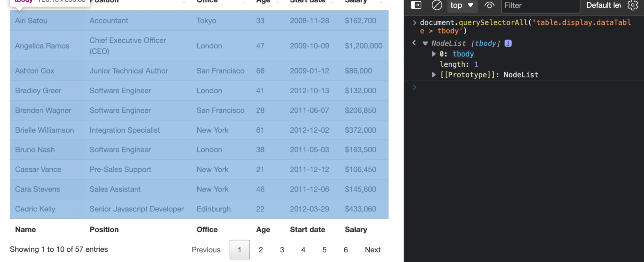
Task: Go to pagination page 6
Action: 346,250
